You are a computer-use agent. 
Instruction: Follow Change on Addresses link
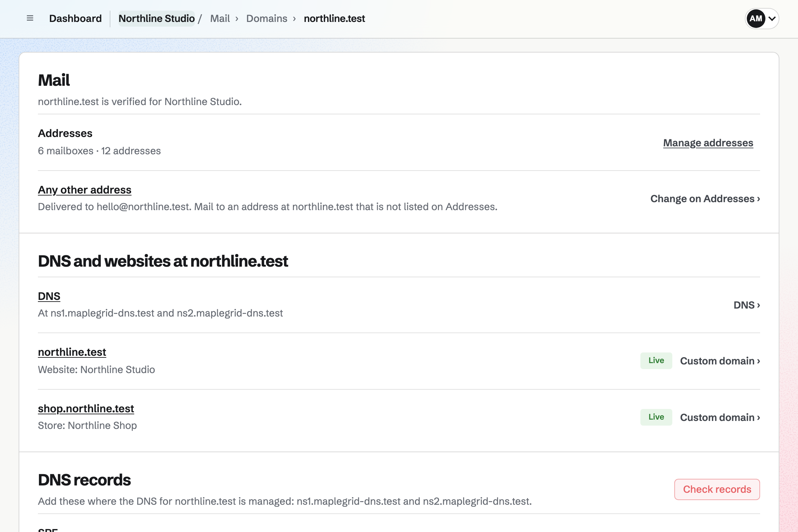tap(705, 199)
